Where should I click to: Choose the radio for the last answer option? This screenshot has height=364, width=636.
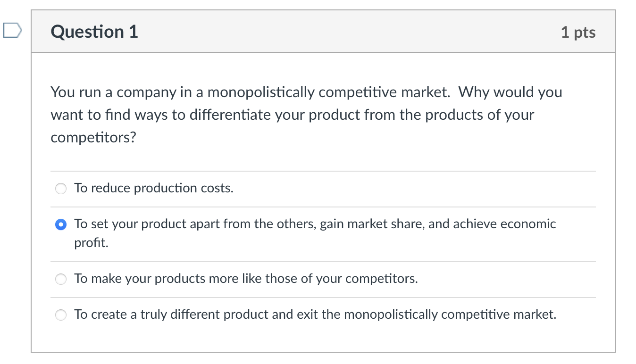pyautogui.click(x=60, y=314)
